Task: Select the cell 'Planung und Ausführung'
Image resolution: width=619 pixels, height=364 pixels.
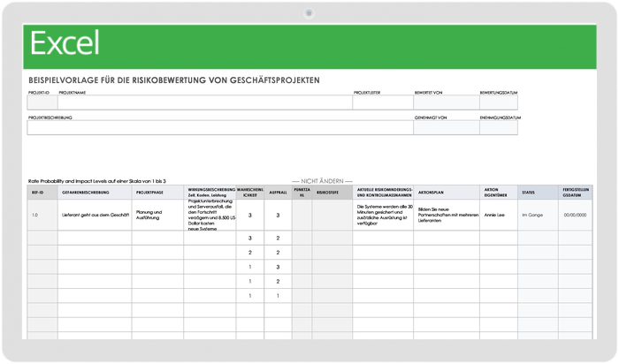Action: coord(157,215)
